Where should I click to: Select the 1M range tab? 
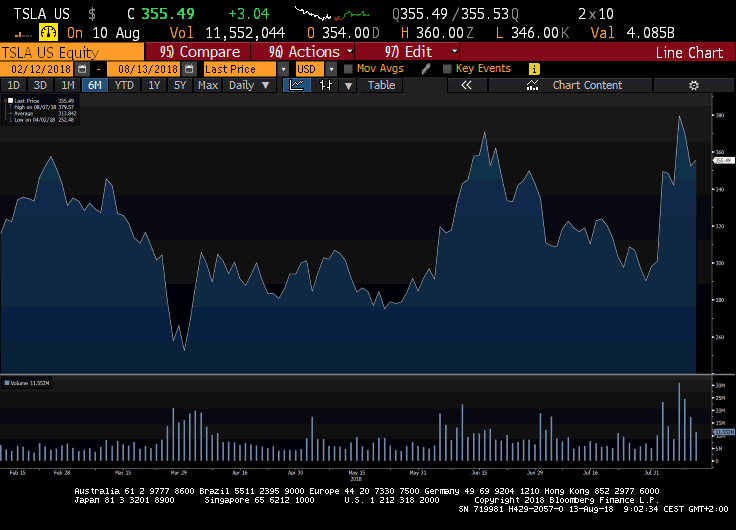tap(68, 85)
